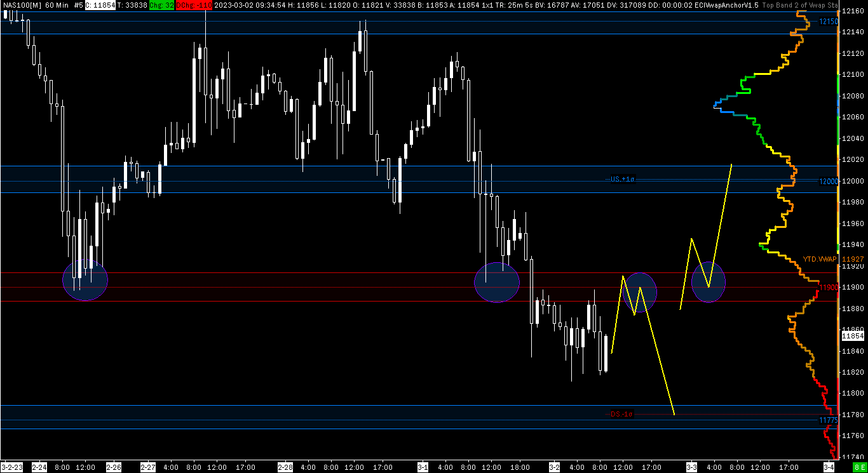Viewport: 868px width, 473px height.
Task: Select the 2-28 date marker
Action: click(285, 467)
